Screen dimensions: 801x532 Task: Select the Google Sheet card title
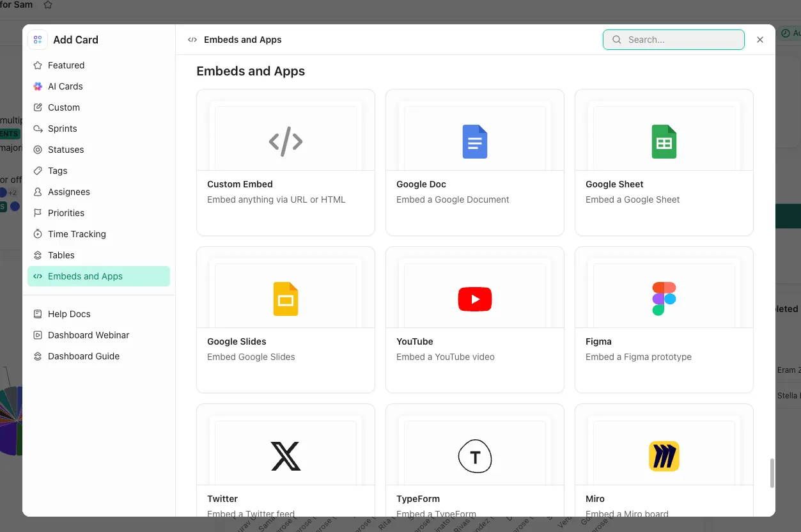[614, 184]
